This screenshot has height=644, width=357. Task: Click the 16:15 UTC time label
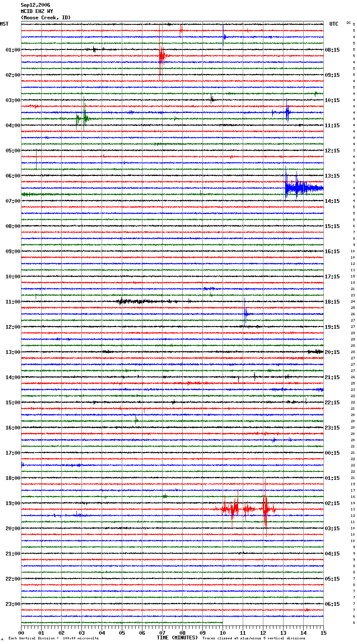click(x=332, y=251)
